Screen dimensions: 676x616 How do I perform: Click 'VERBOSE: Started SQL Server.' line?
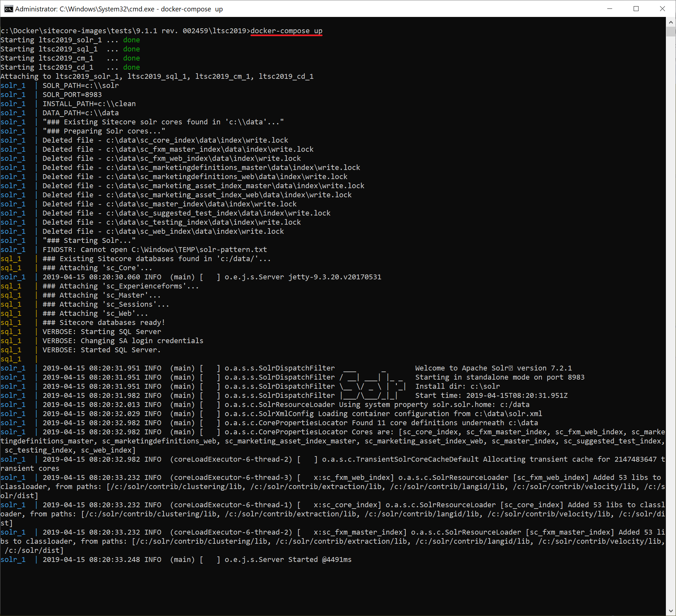pos(101,350)
